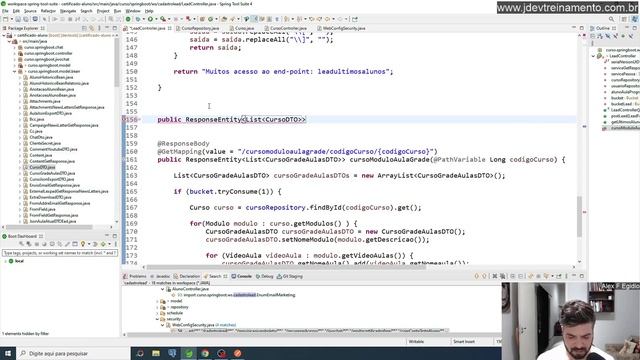Screen dimensions: 640x360
Task: Switch to the LeadController.java editor tab
Action: (147, 28)
